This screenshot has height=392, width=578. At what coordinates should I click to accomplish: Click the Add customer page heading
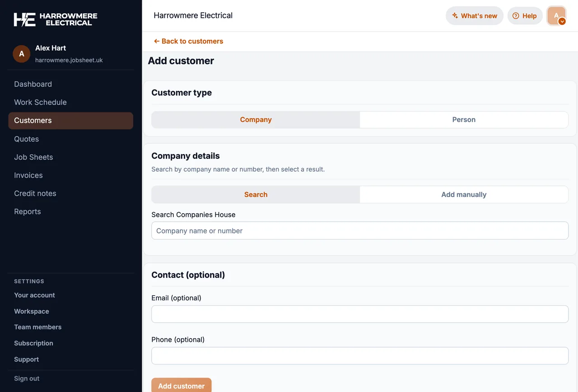pos(181,61)
